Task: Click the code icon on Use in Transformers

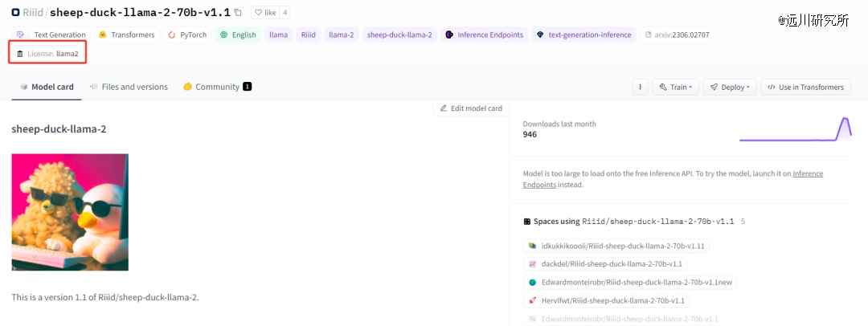Action: pyautogui.click(x=771, y=87)
